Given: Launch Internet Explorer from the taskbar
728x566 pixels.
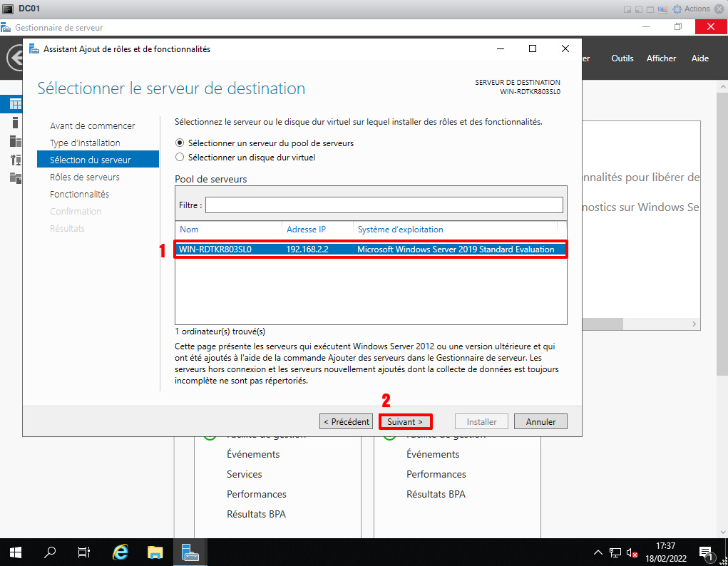Looking at the screenshot, I should (x=121, y=552).
